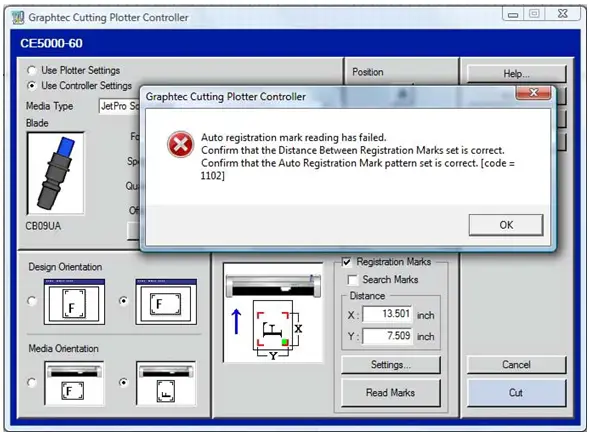Open registration mark Settings button
Screen dimensions: 589x432
391,365
